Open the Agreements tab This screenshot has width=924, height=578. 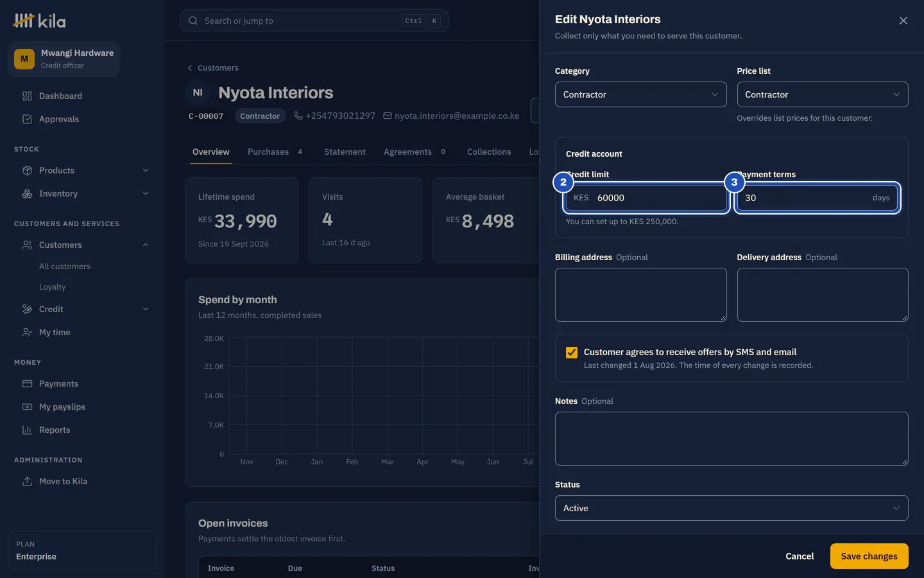(415, 152)
